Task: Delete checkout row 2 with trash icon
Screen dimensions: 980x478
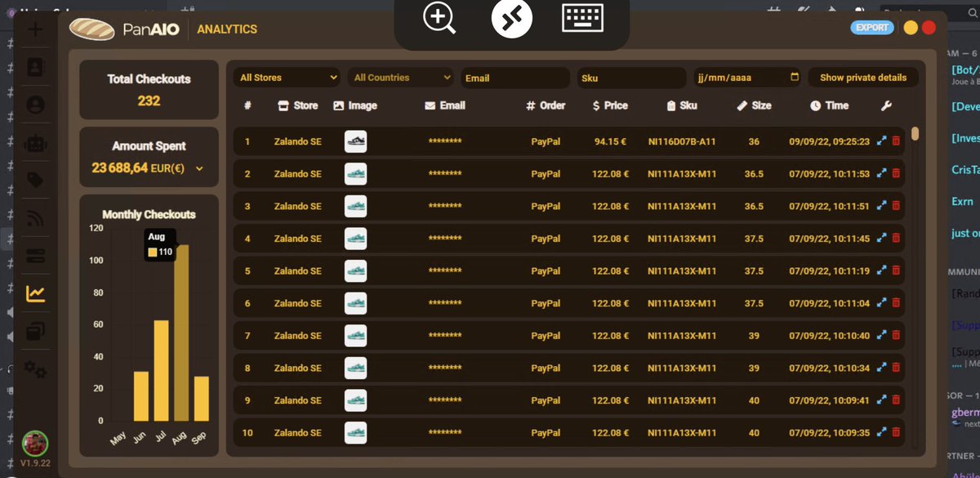Action: tap(896, 174)
